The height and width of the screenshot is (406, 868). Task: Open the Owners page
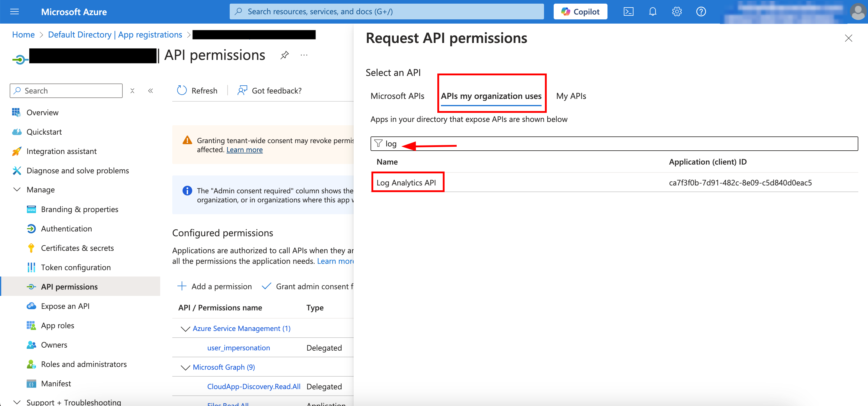coord(54,345)
